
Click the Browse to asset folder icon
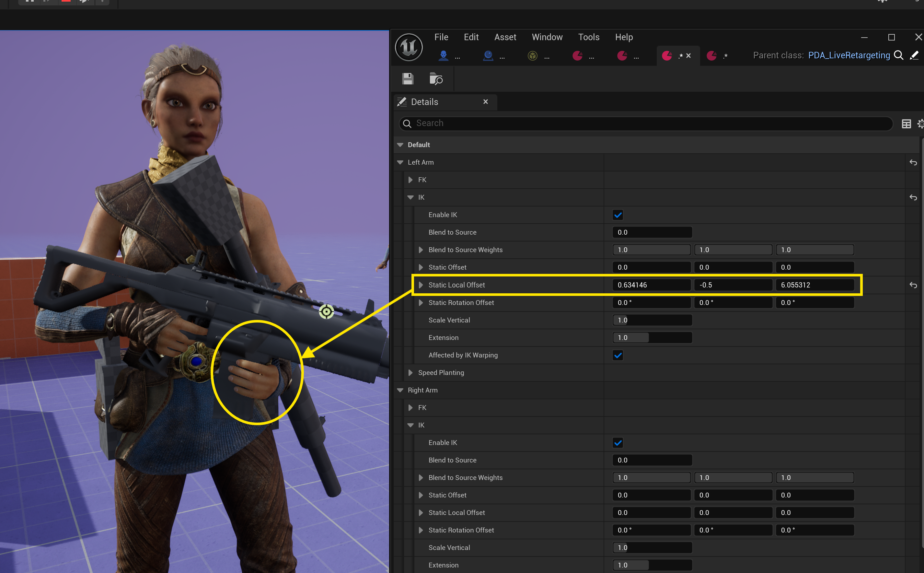436,79
